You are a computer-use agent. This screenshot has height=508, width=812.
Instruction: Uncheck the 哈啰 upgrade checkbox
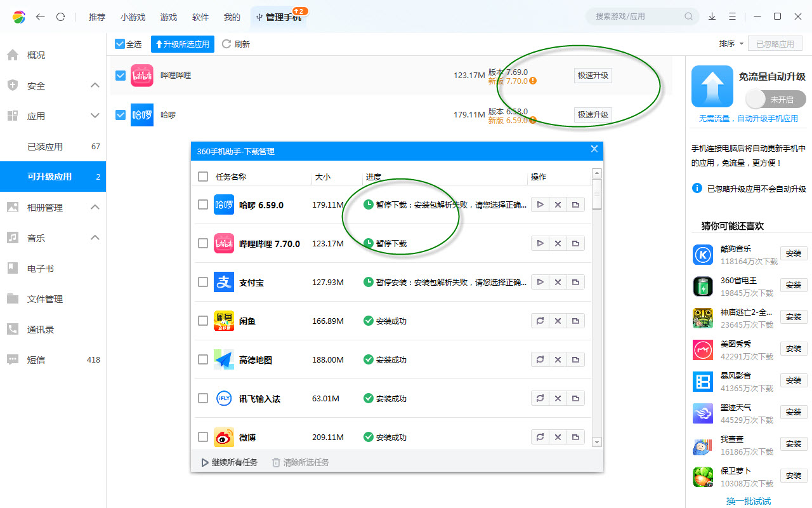tap(121, 115)
